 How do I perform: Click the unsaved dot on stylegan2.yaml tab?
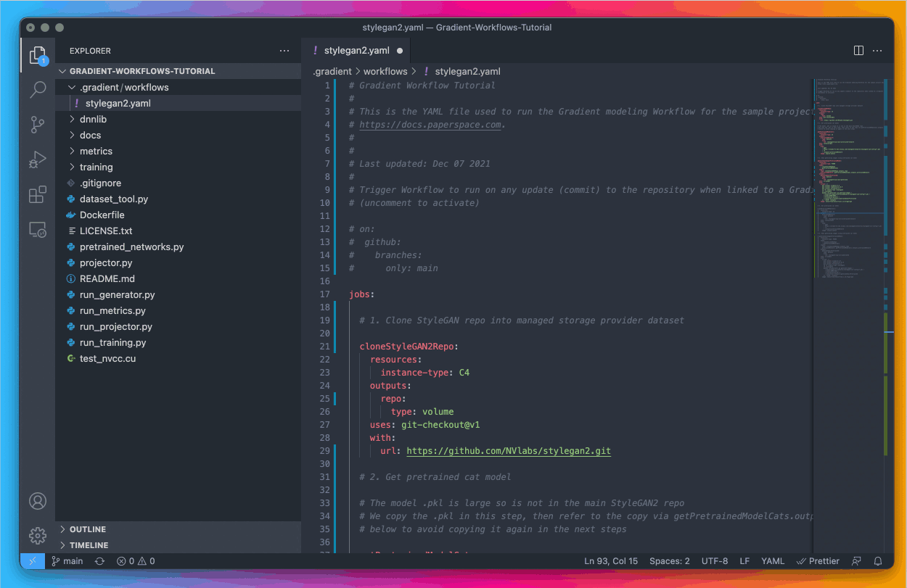coord(400,51)
